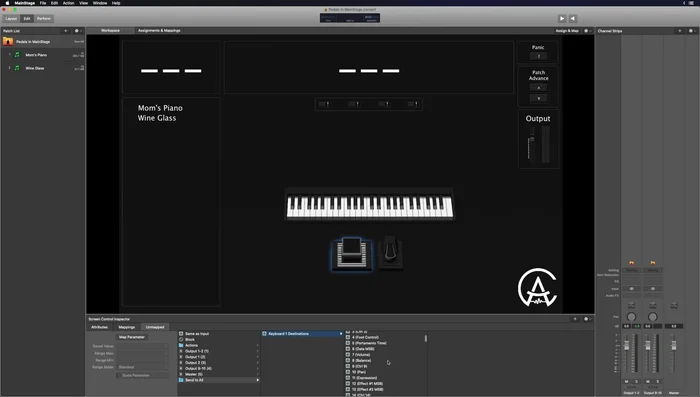The image size is (700, 397).
Task: Open workspace gear options menu
Action: coord(587,31)
